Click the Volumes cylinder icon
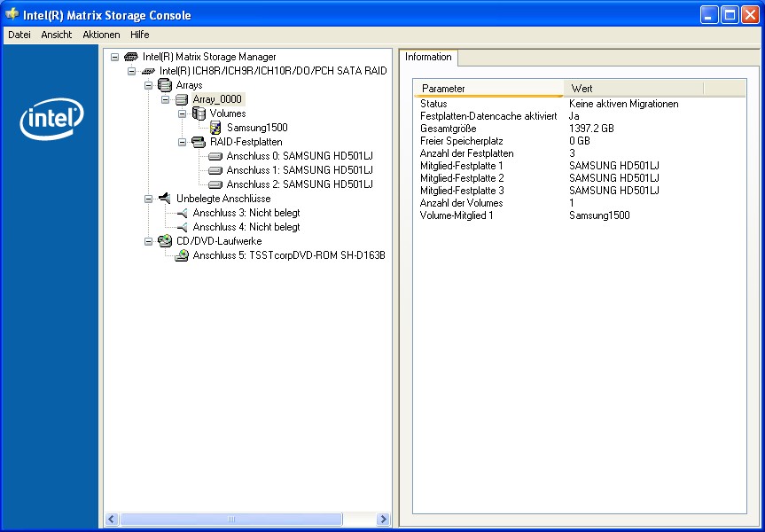Image resolution: width=765 pixels, height=532 pixels. click(199, 113)
